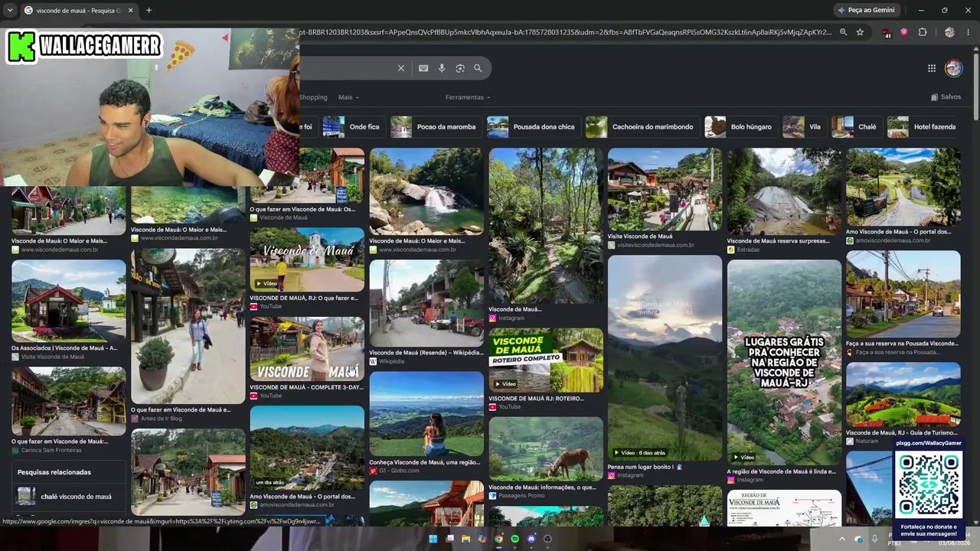This screenshot has height=551, width=980.
Task: Open the Amo Visconde de Mauá valley image
Action: (307, 448)
